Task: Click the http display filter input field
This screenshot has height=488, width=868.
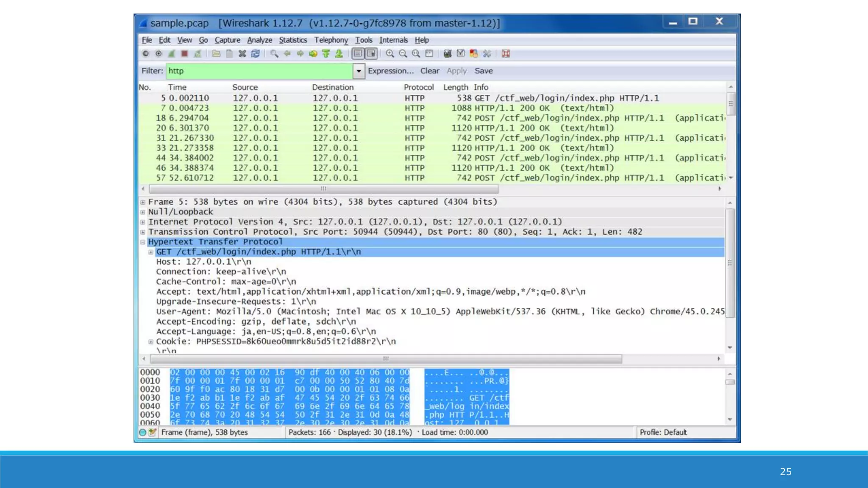Action: pos(259,71)
